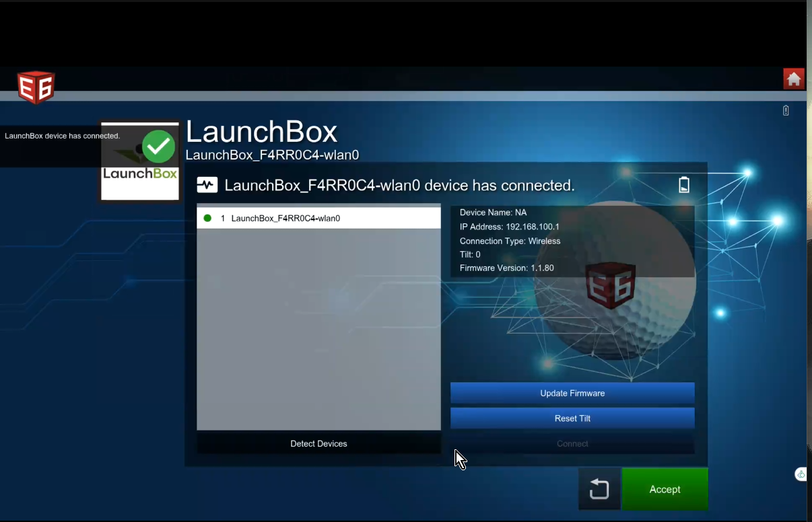Click the green Accept button

tap(665, 489)
